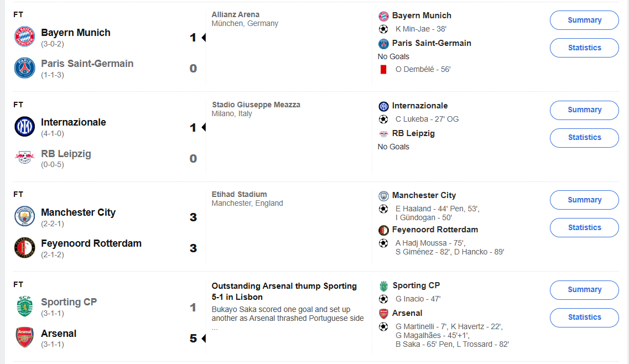This screenshot has width=629, height=364.
Task: Open Summary for Sporting CP vs Arsenal
Action: 584,290
